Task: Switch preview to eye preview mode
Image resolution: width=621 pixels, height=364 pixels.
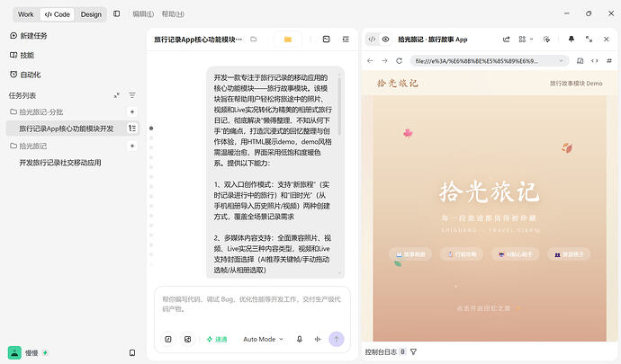Action: 385,40
